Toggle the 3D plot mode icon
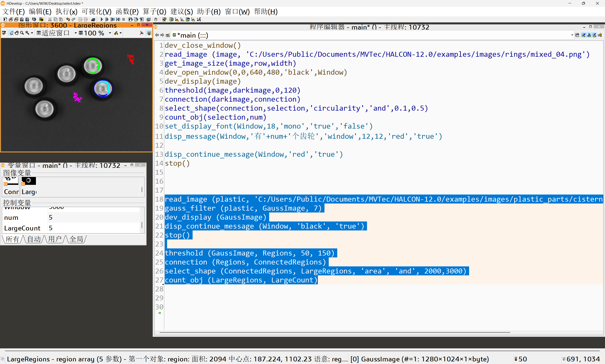605x364 pixels. 142,33
